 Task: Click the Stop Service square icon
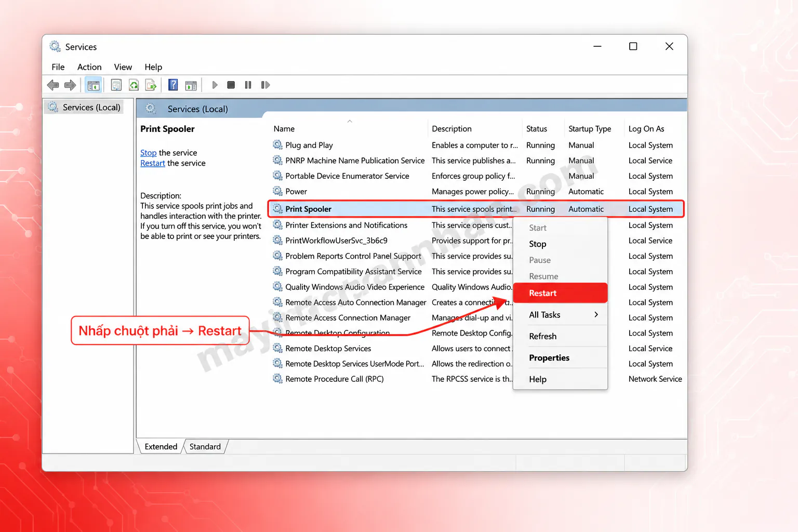pyautogui.click(x=231, y=85)
